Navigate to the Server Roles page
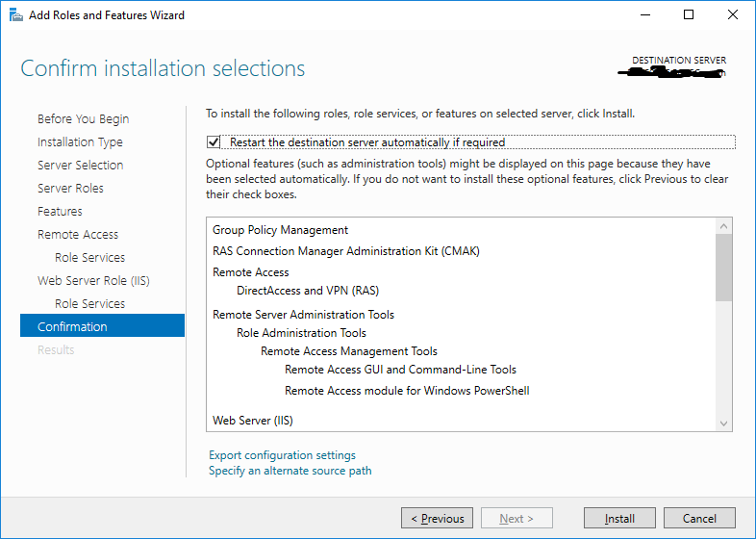The image size is (756, 539). click(70, 189)
